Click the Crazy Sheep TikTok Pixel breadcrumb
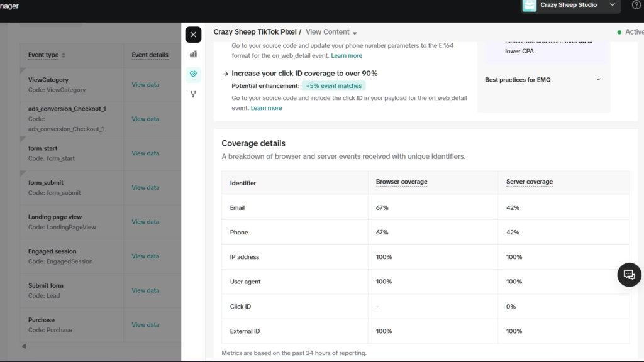Screen dimensions: 644x362 (x=255, y=32)
